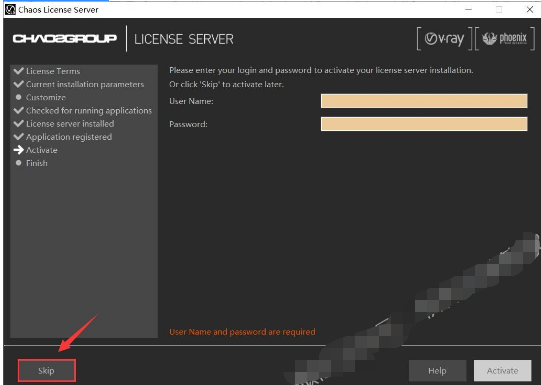Click the LICENSE SERVER header text
The height and width of the screenshot is (385, 541).
(184, 39)
